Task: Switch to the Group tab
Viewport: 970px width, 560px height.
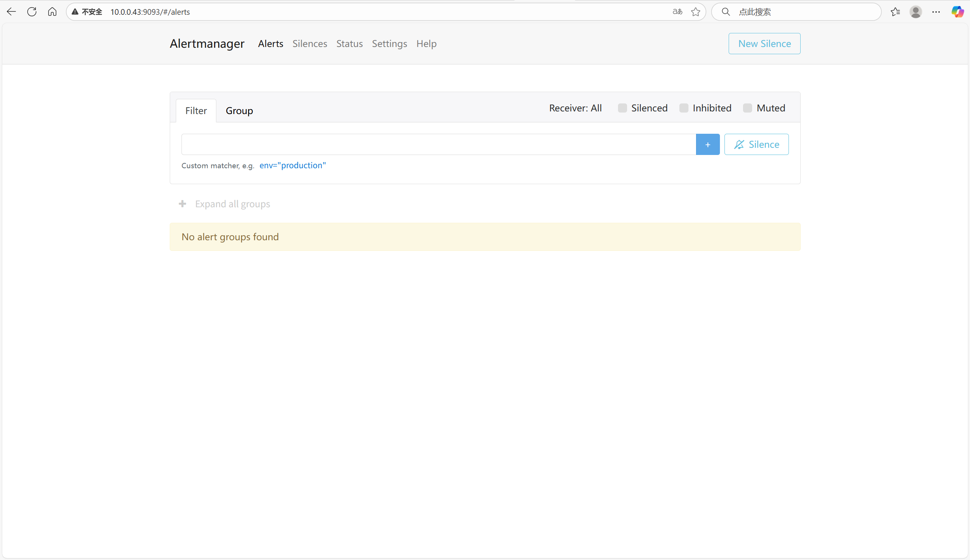Action: click(x=239, y=111)
